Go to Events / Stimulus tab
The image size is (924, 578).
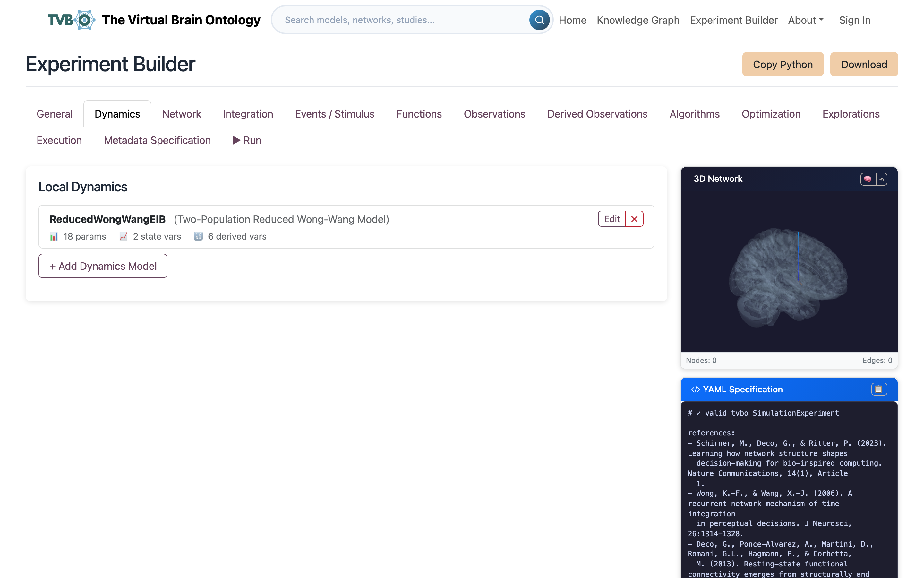pos(335,114)
